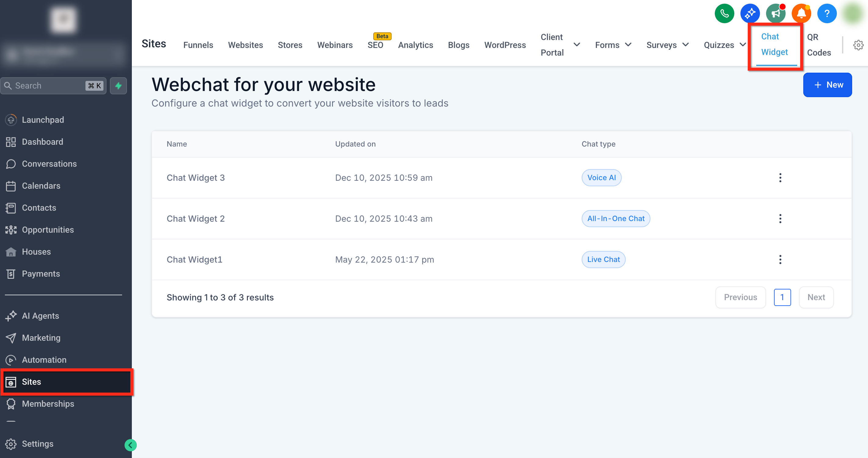Click the green lightning quick actions icon
The width and height of the screenshot is (868, 458).
click(x=118, y=85)
